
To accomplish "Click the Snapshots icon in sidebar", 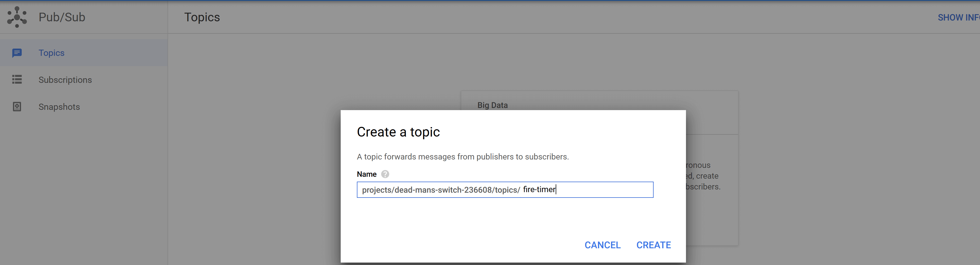I will [x=17, y=107].
